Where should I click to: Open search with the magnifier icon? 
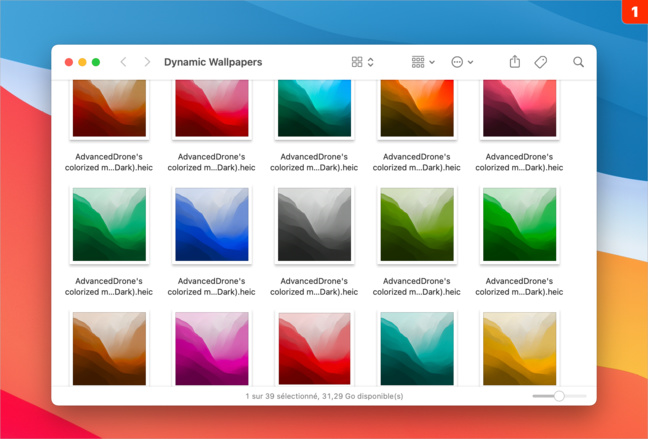pyautogui.click(x=578, y=62)
